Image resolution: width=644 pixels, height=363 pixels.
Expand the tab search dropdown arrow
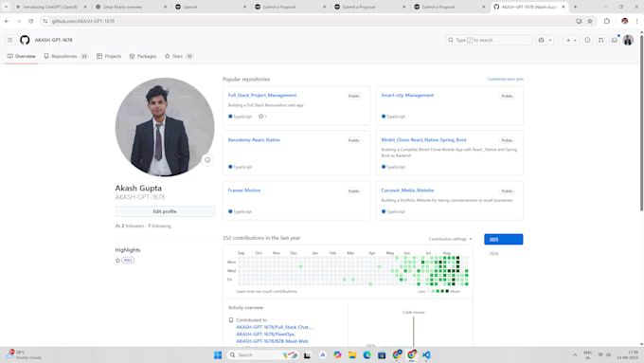(x=6, y=7)
